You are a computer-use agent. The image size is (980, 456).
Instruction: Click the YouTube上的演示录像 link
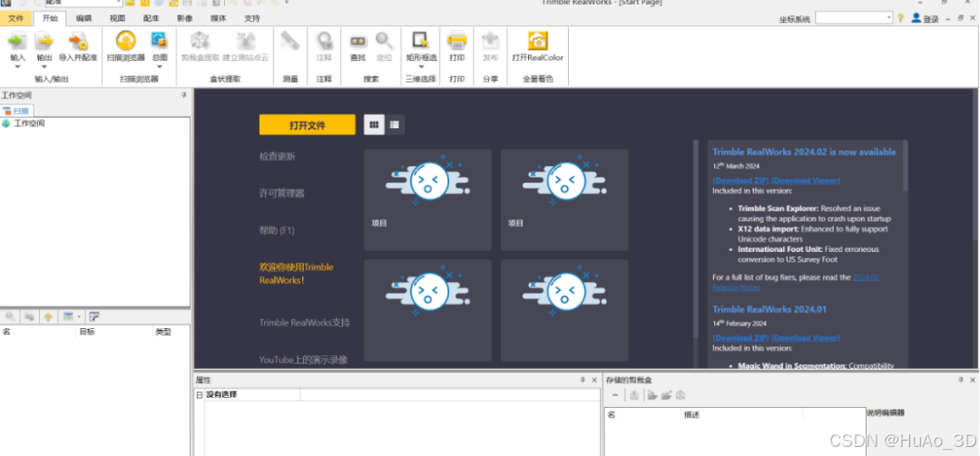click(304, 360)
